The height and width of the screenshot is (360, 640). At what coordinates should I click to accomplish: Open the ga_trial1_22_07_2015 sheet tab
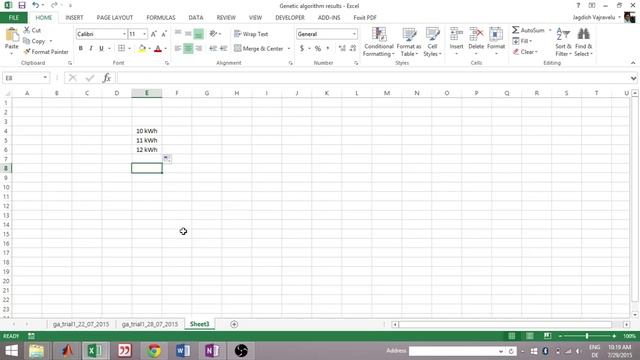coord(81,324)
